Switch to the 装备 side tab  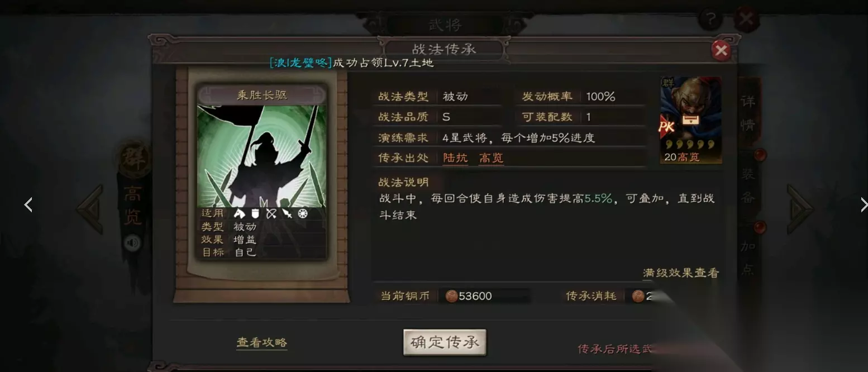[748, 184]
